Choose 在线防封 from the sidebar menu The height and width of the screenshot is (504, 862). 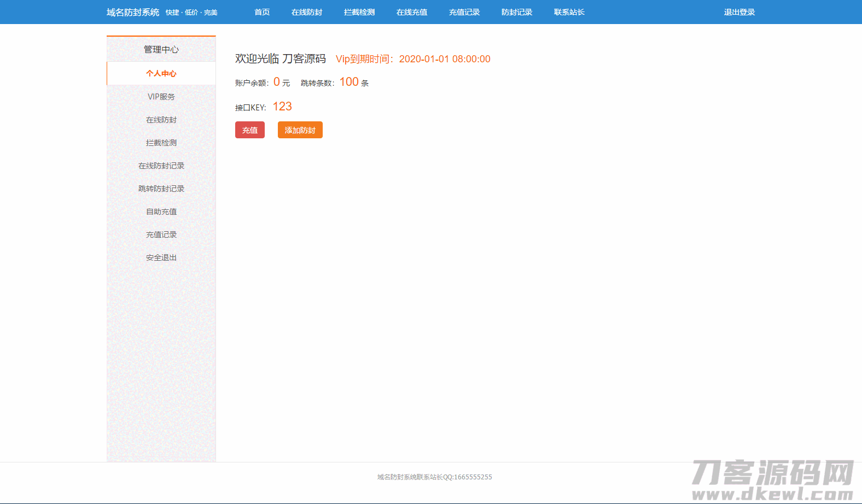tap(161, 120)
